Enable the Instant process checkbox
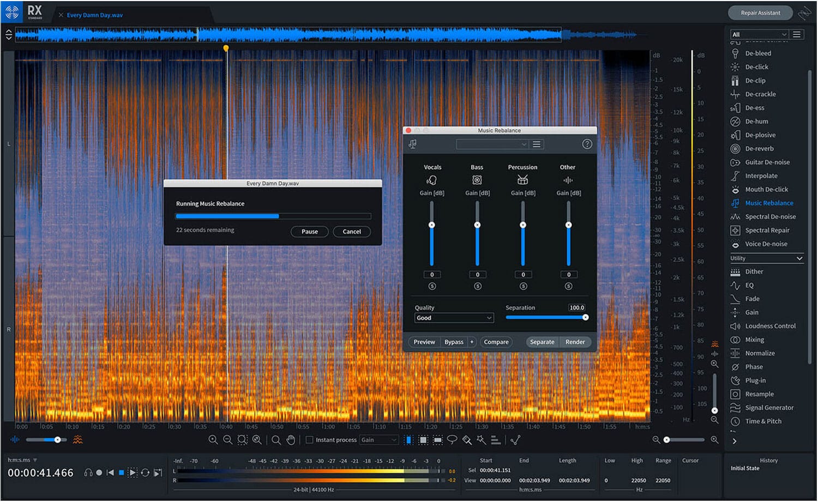818x504 pixels. click(x=309, y=440)
